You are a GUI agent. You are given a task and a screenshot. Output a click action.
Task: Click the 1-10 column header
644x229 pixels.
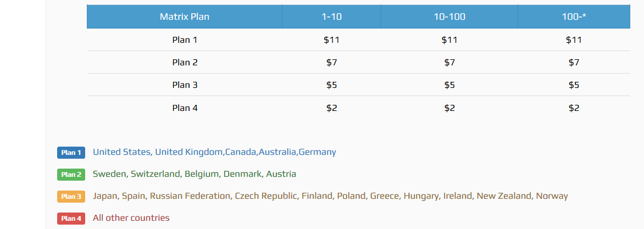tap(331, 16)
